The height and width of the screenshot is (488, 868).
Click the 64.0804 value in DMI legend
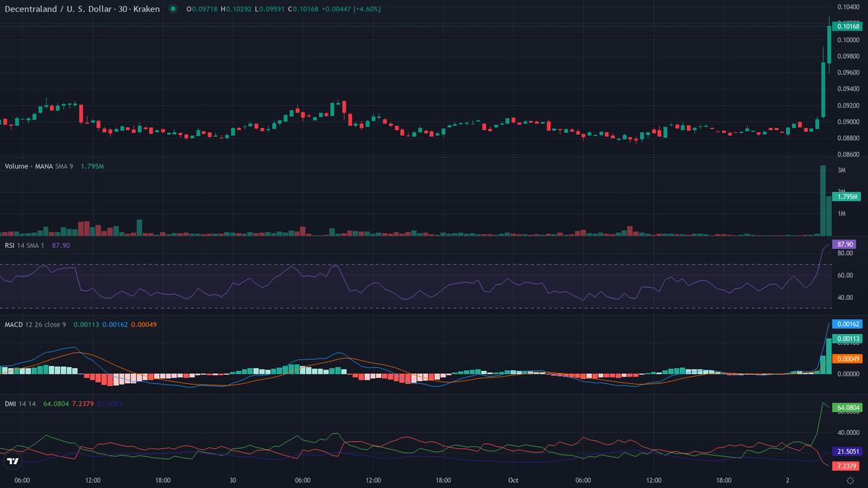[56, 403]
